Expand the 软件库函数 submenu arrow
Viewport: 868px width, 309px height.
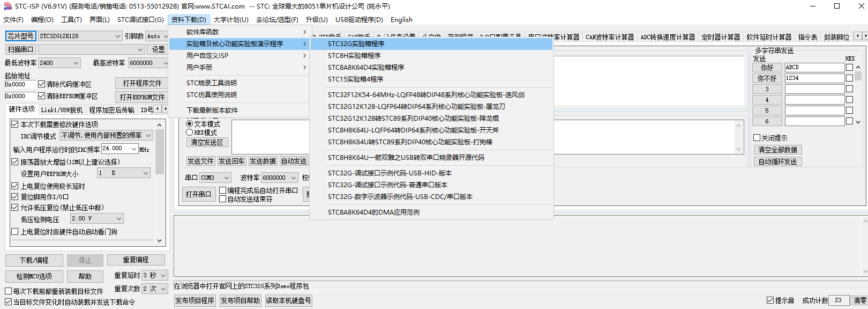point(304,32)
